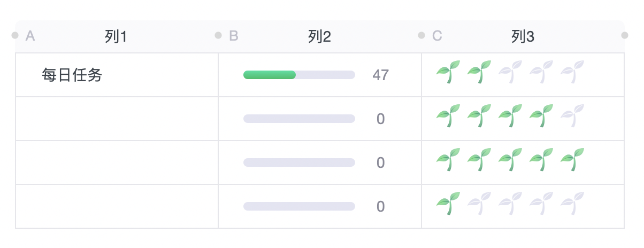Click the empty progress bar in row two
Screen dimensions: 644x248
[299, 119]
